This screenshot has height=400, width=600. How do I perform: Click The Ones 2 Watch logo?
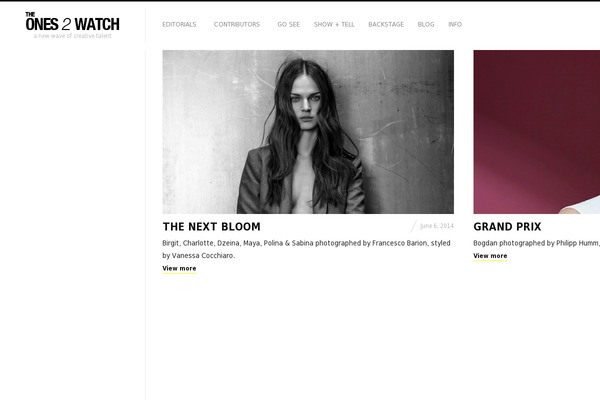(72, 22)
